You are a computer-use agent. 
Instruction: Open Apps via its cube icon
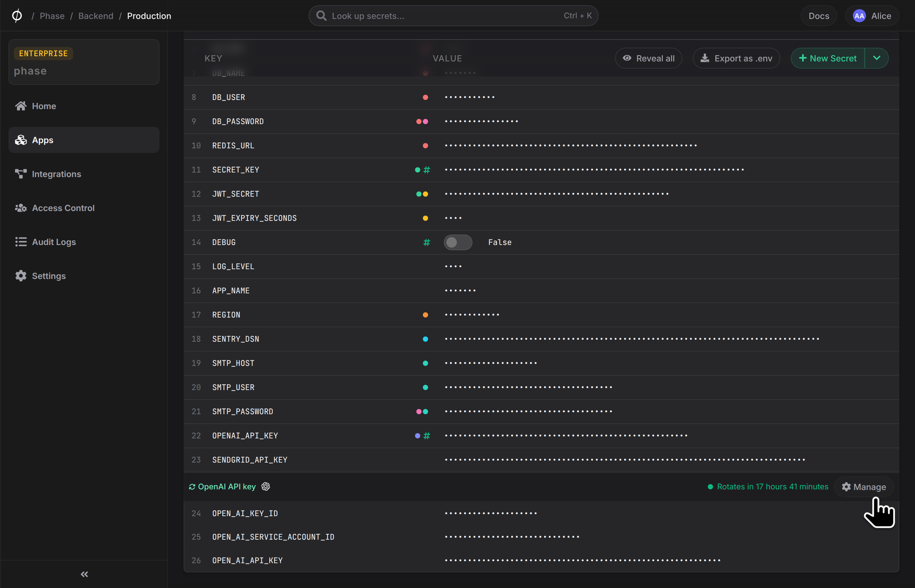(x=21, y=140)
